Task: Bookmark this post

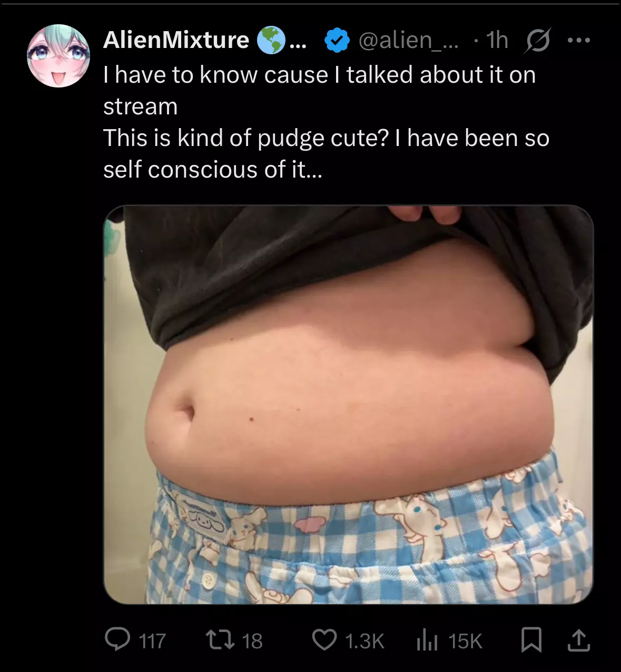Action: pyautogui.click(x=531, y=640)
